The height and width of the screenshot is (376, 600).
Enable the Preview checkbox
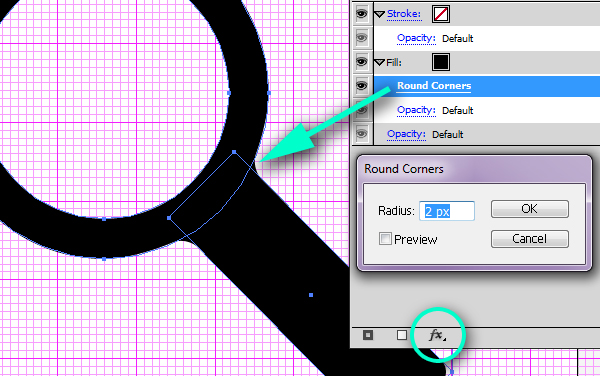pyautogui.click(x=385, y=239)
